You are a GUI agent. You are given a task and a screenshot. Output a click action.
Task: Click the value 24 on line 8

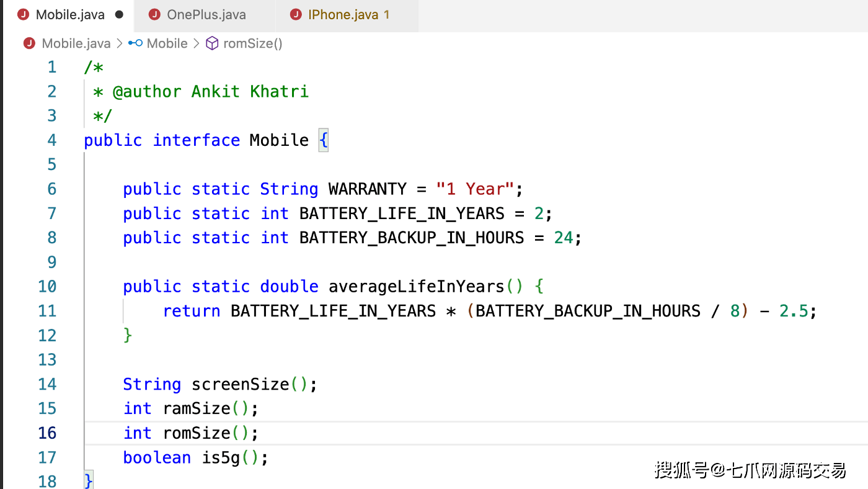point(564,238)
